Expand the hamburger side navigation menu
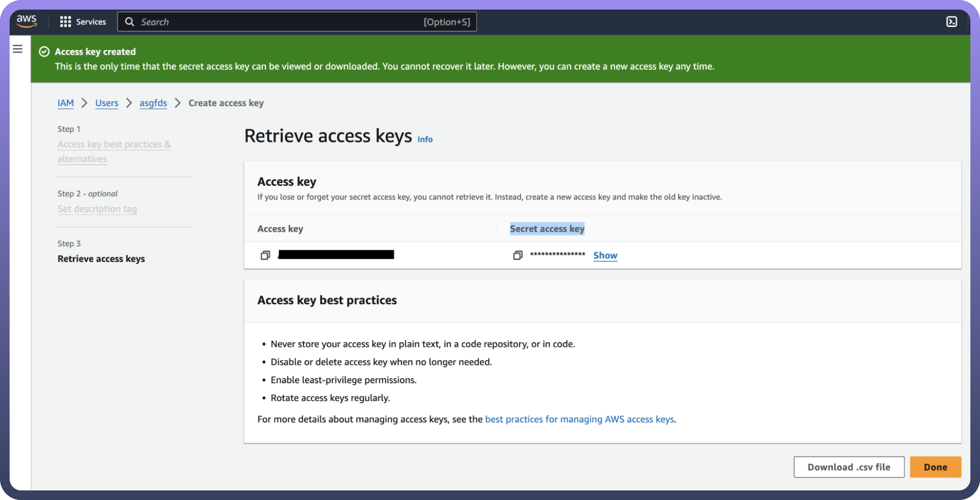980x500 pixels. [18, 49]
